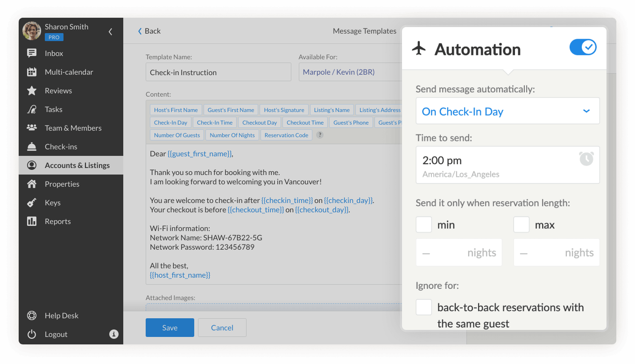Insert the Number Of Guests tag

pyautogui.click(x=177, y=135)
